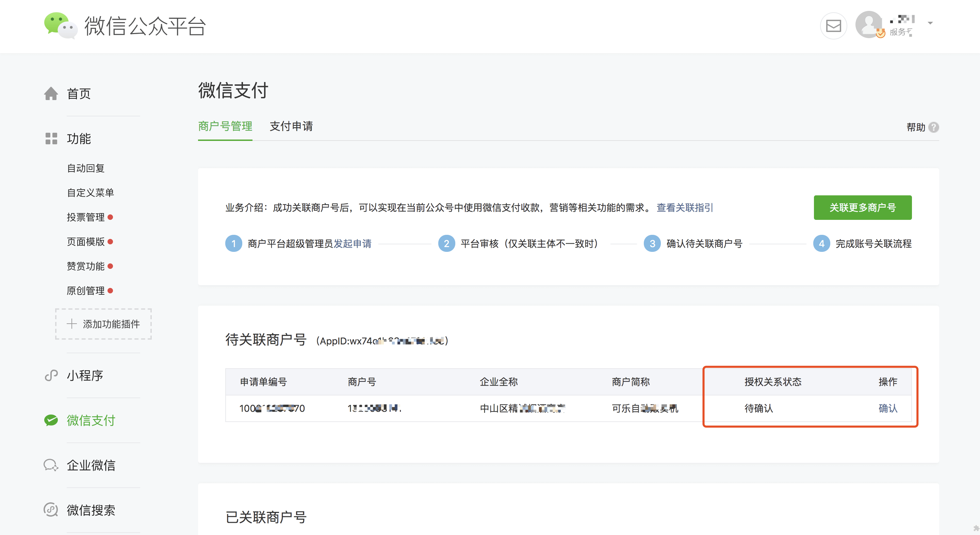Open 自定义菜单 from the function list
The image size is (980, 535).
click(x=90, y=193)
